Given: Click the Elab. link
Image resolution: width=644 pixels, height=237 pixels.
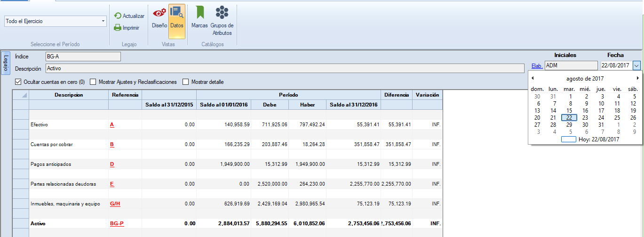Looking at the screenshot, I should pyautogui.click(x=537, y=66).
